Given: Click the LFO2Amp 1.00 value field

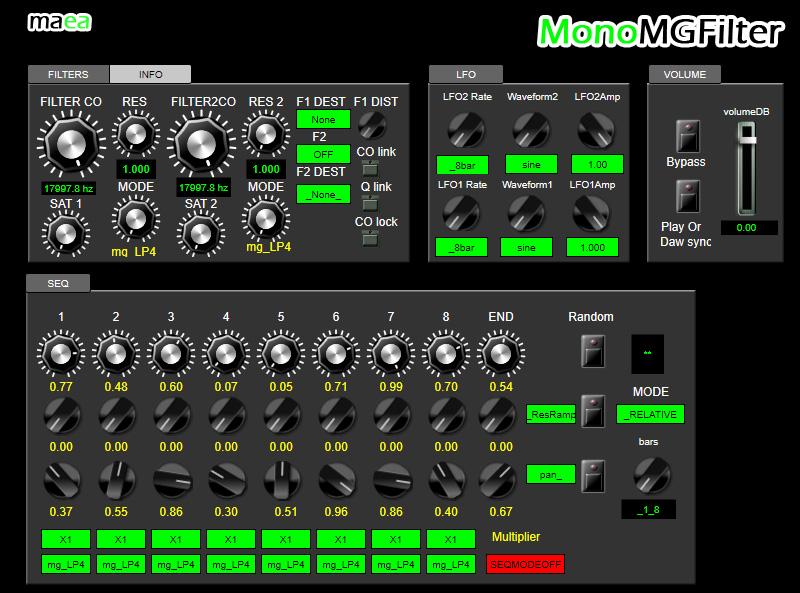Looking at the screenshot, I should tap(597, 164).
